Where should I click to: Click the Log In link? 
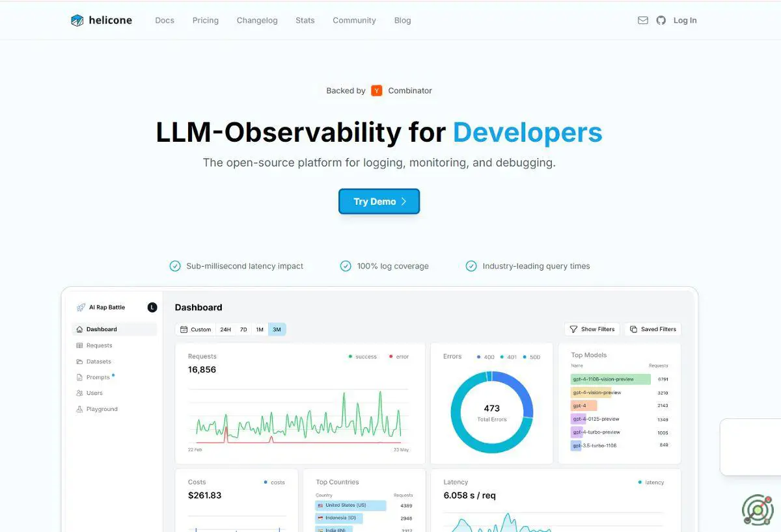click(685, 20)
